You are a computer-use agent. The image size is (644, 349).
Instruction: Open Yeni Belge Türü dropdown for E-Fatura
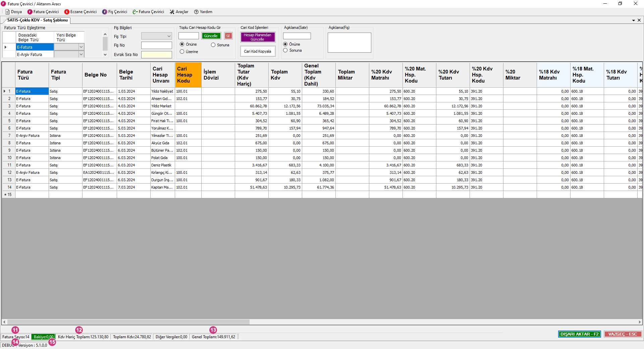81,47
